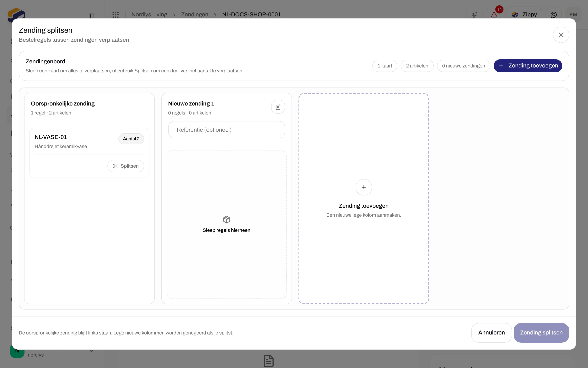Open the EM user avatar menu
Viewport: 588px width, 368px height.
click(x=573, y=15)
